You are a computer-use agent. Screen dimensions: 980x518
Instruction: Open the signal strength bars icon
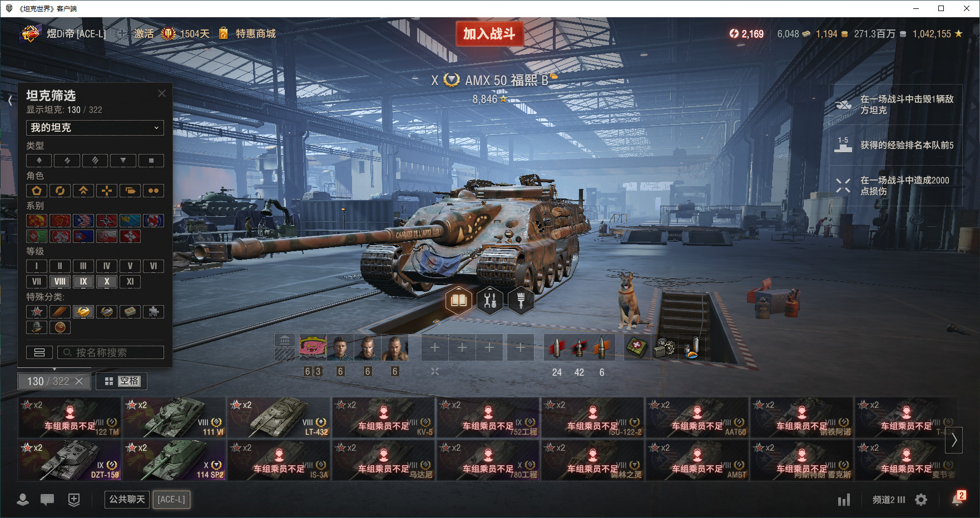844,500
